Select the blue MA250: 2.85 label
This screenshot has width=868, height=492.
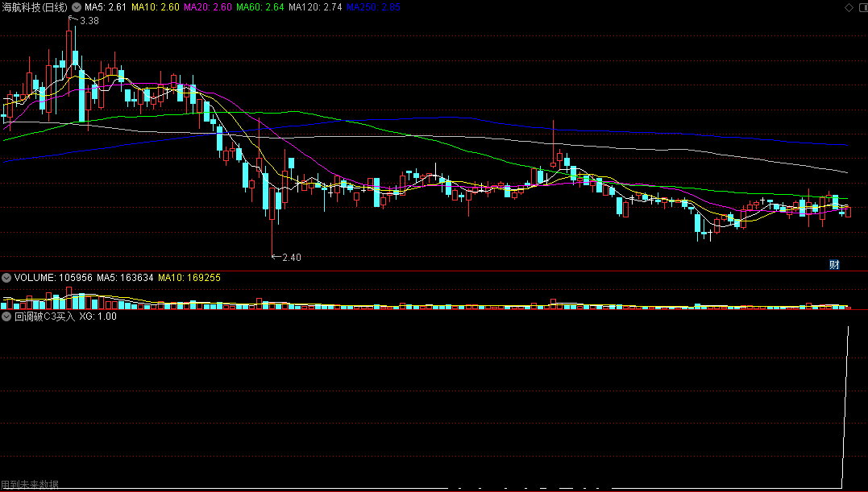click(x=374, y=7)
